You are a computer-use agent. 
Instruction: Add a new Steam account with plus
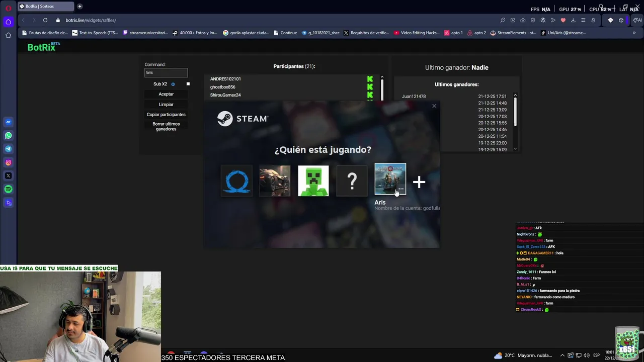(x=419, y=182)
